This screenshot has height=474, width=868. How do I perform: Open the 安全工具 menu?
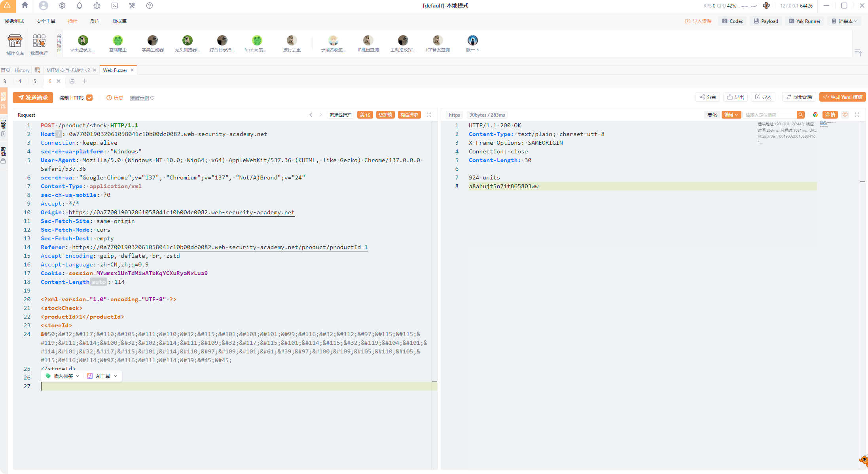point(45,21)
